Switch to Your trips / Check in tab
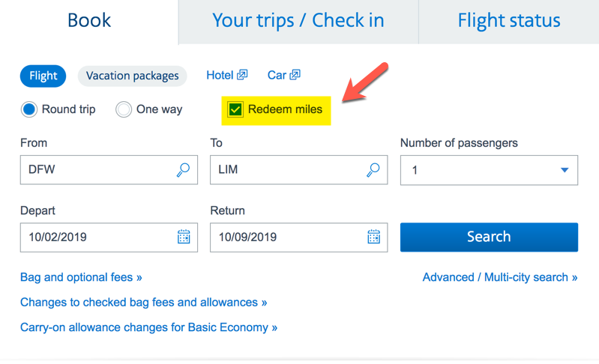 [x=298, y=22]
